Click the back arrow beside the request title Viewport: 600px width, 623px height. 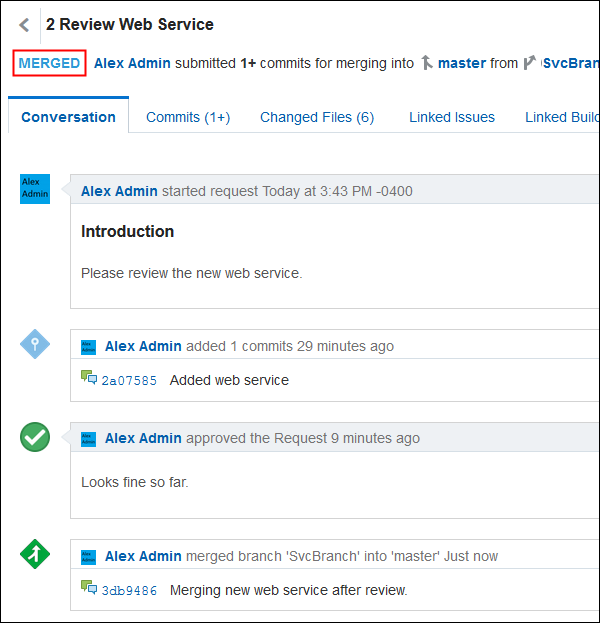pos(24,25)
